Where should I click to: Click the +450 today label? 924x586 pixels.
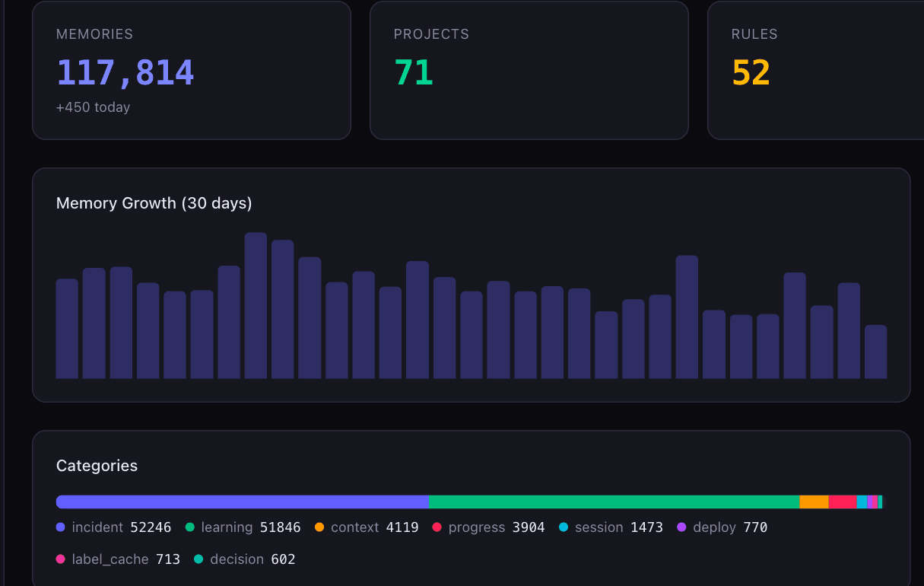[94, 107]
